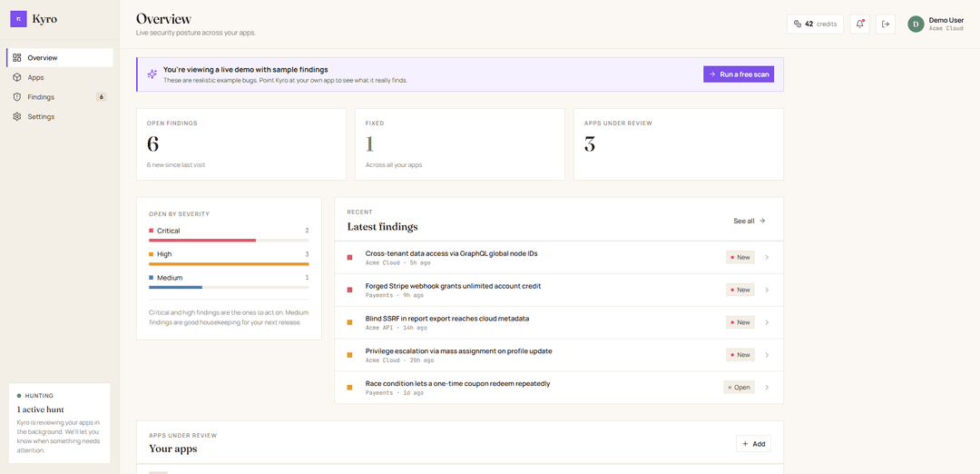Viewport: 980px width, 474px height.
Task: Open Findings in the sidebar
Action: point(61,97)
